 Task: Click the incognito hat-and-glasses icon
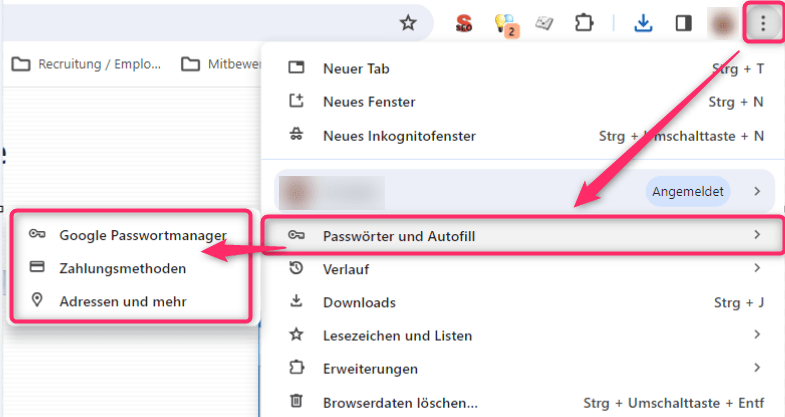[296, 135]
